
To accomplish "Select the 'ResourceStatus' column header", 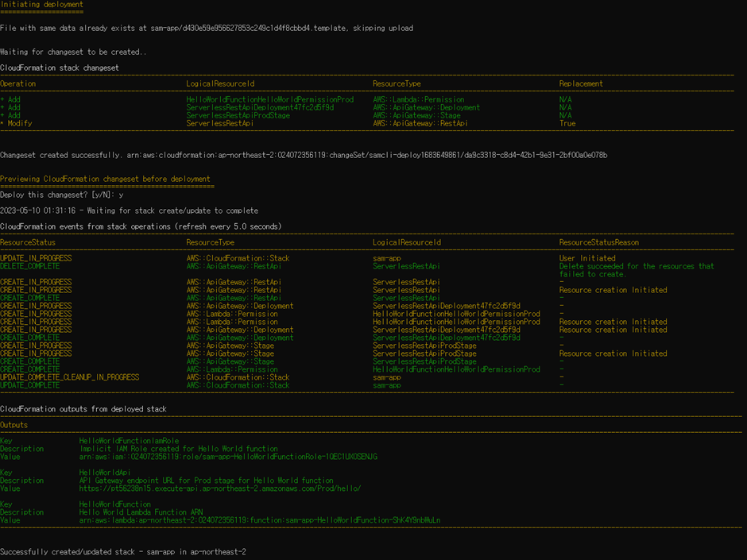I will pyautogui.click(x=28, y=242).
